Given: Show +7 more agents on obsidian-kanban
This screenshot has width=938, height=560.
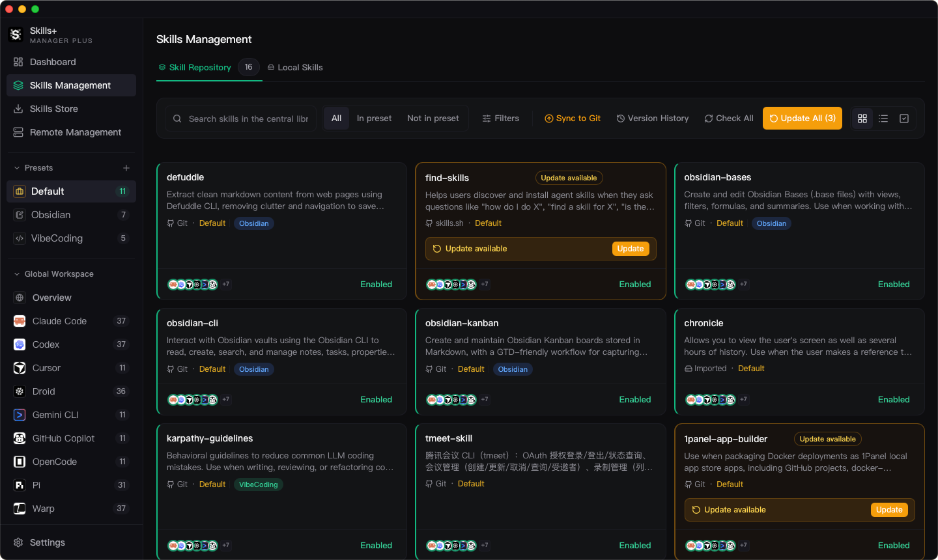Looking at the screenshot, I should coord(485,399).
